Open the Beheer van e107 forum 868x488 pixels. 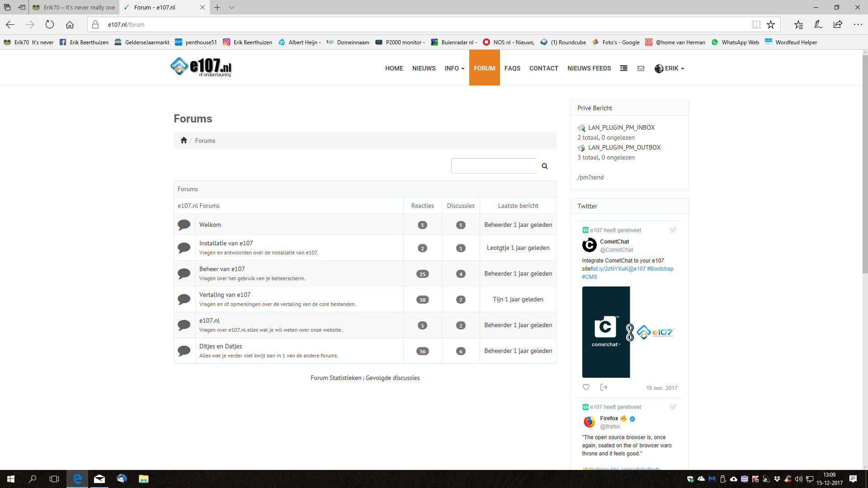tap(222, 269)
